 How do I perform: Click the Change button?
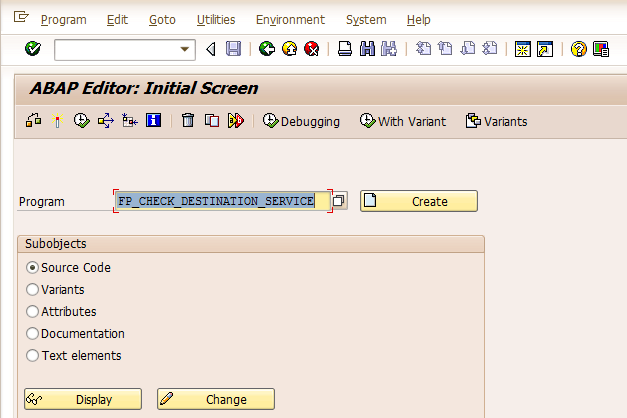(216, 399)
